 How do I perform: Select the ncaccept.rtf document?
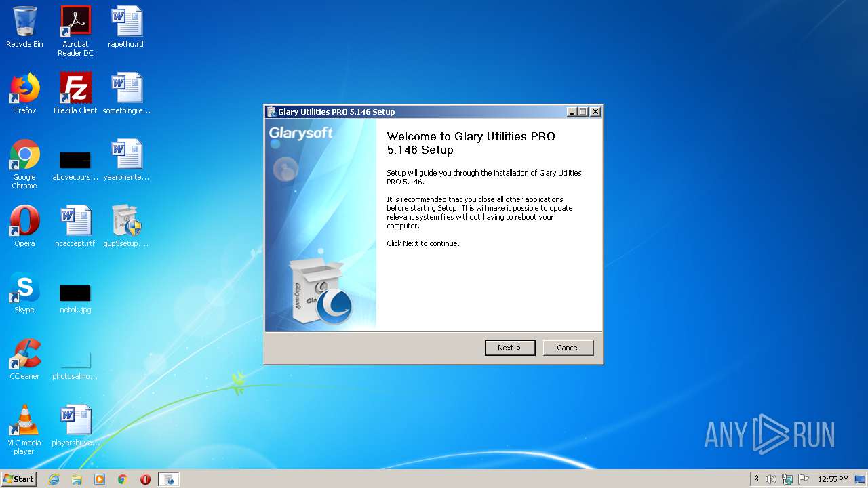click(75, 226)
